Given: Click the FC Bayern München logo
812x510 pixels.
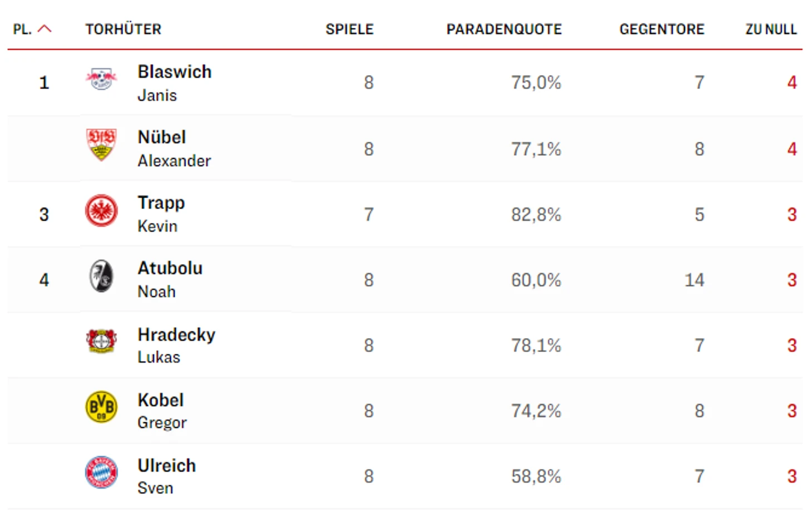Looking at the screenshot, I should point(101,472).
